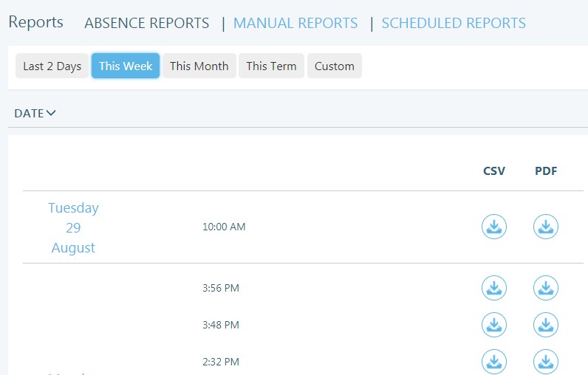Open the Manual Reports tab
The image size is (588, 375).
click(x=295, y=23)
